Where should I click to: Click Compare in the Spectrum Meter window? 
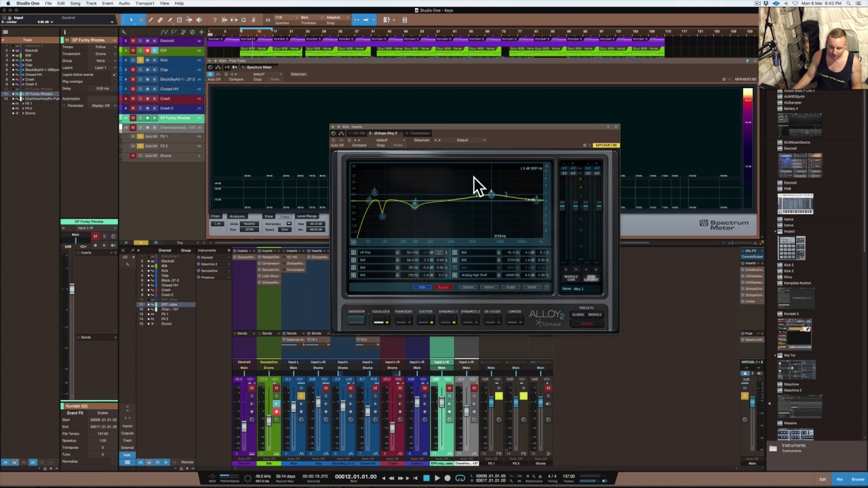[236, 79]
